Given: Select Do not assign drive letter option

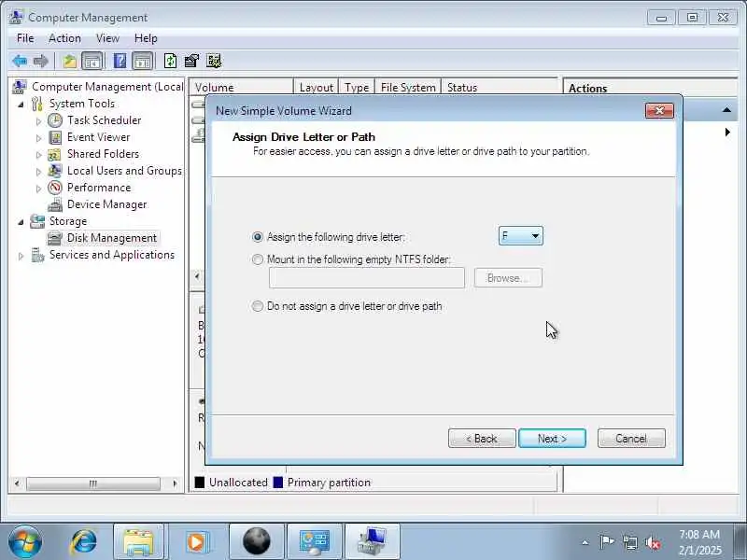Looking at the screenshot, I should (258, 306).
